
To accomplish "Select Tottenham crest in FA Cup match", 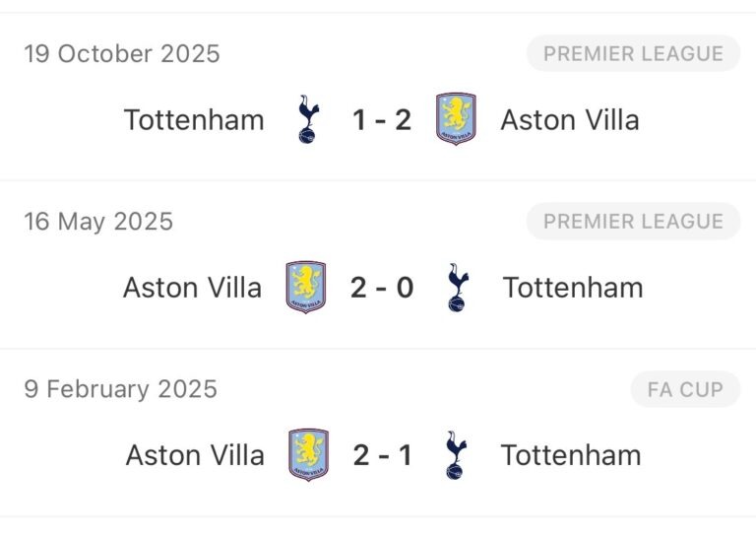I will (456, 455).
